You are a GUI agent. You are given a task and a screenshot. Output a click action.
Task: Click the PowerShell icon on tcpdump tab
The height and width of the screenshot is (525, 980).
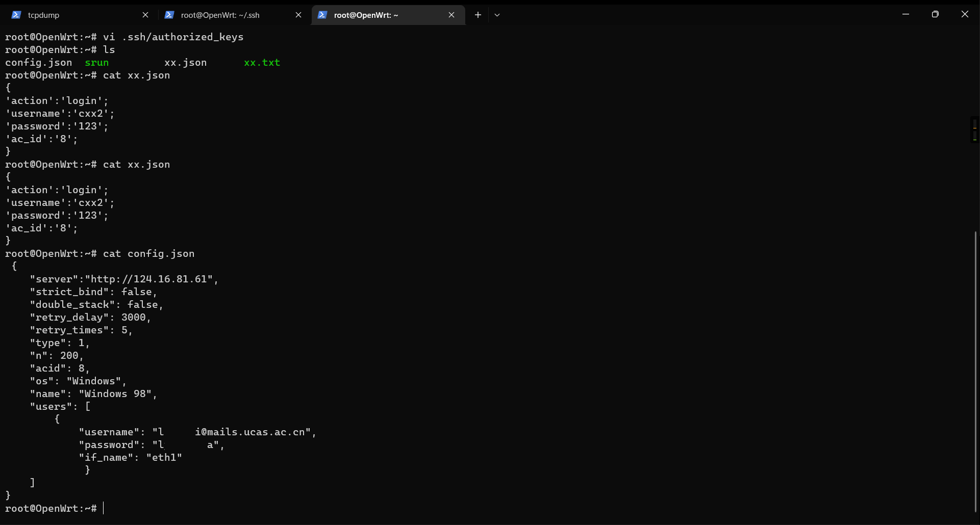pyautogui.click(x=16, y=15)
